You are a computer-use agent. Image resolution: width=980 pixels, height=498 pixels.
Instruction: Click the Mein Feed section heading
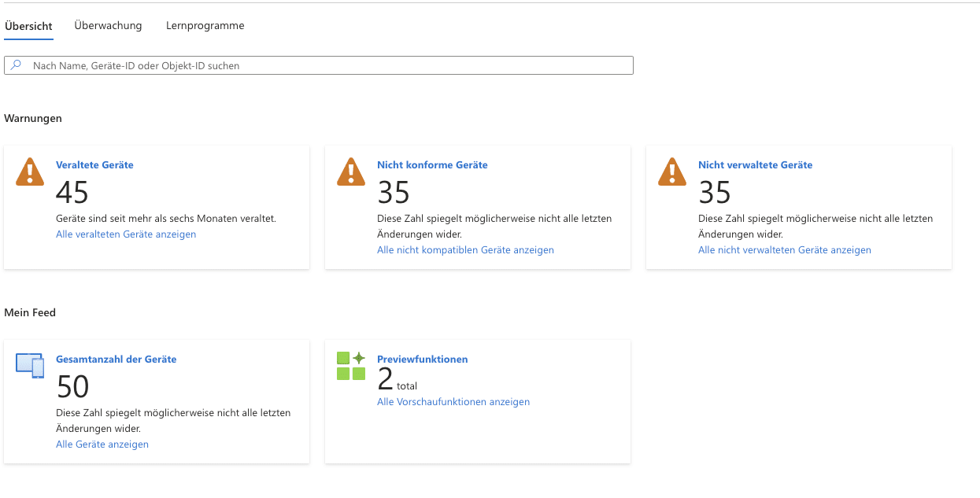click(x=30, y=313)
